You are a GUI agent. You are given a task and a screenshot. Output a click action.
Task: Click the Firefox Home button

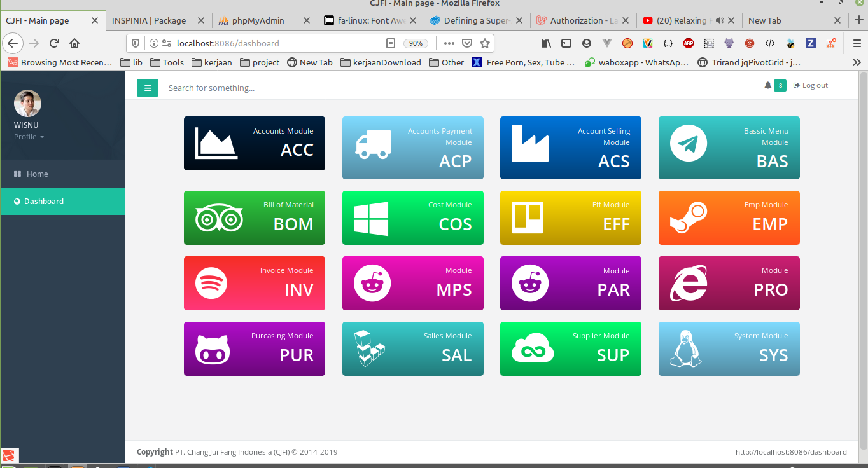(74, 43)
